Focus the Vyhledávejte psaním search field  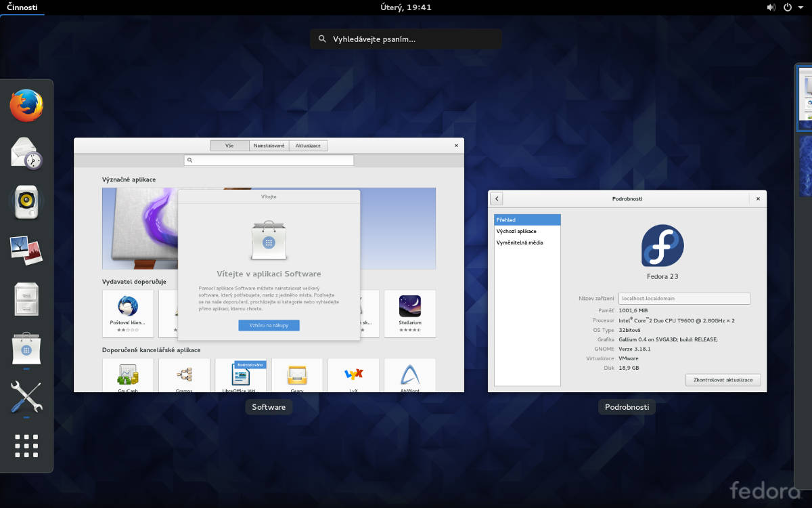pos(406,39)
